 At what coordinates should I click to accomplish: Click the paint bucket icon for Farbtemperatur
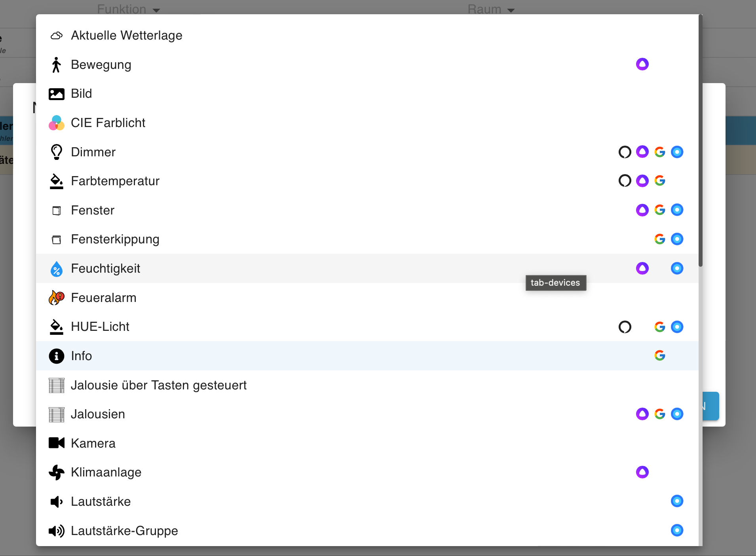coord(57,181)
